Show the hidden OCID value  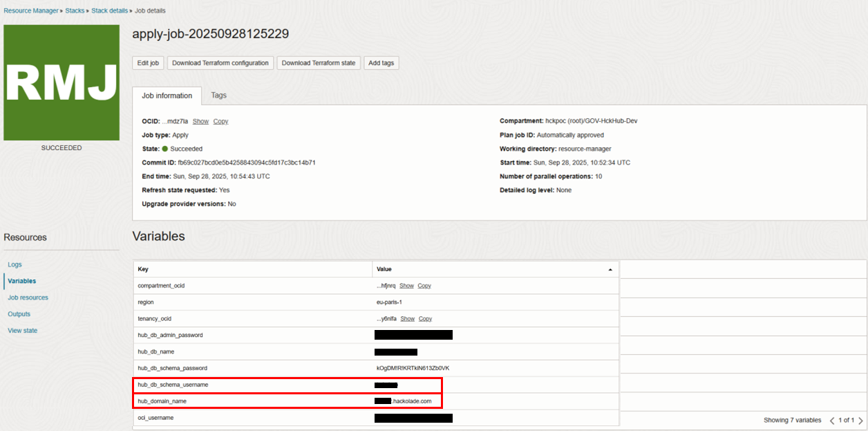click(x=200, y=121)
